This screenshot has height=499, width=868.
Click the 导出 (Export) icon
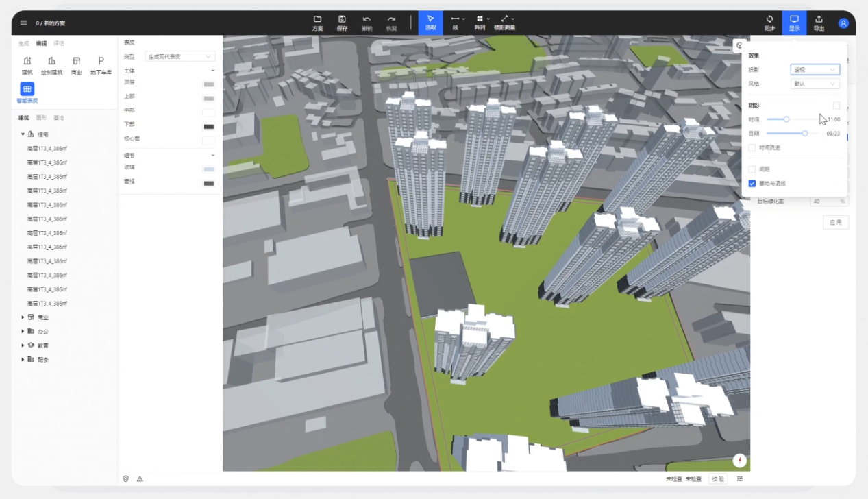[819, 20]
